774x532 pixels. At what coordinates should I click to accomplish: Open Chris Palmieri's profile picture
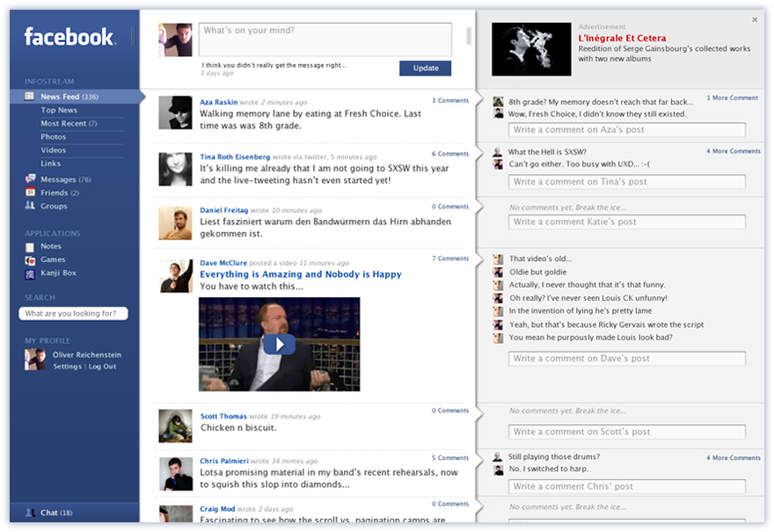click(176, 474)
